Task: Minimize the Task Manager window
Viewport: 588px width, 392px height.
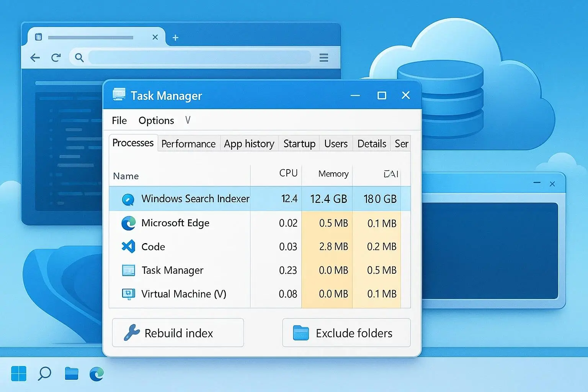Action: pos(355,95)
